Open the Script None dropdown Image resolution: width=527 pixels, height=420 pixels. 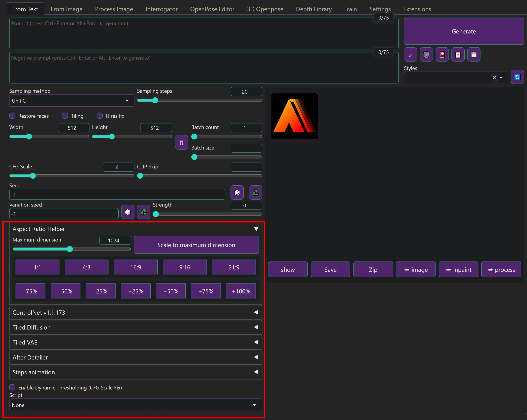click(x=135, y=405)
